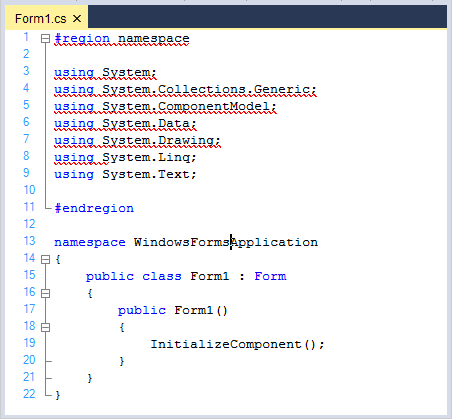452x419 pixels.
Task: Click 'Form1' class name on line 15
Action: (x=210, y=276)
